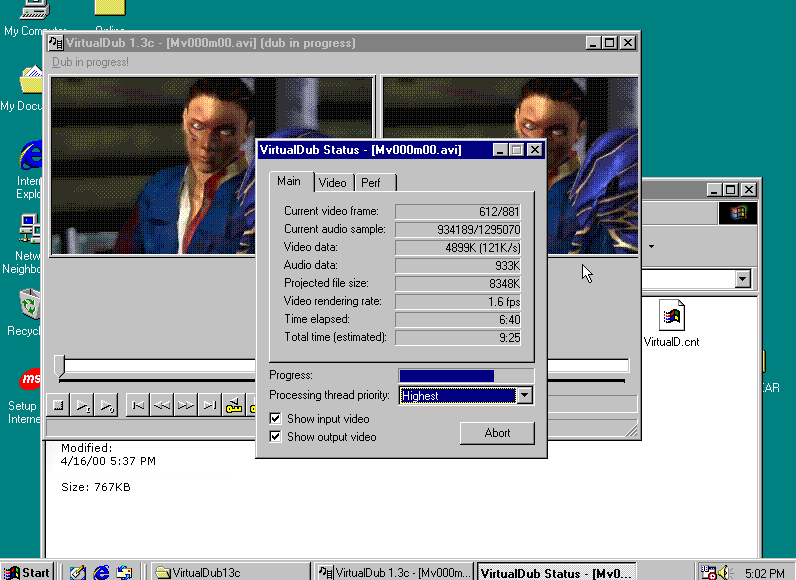Click the Audio data value 933K

(x=458, y=266)
